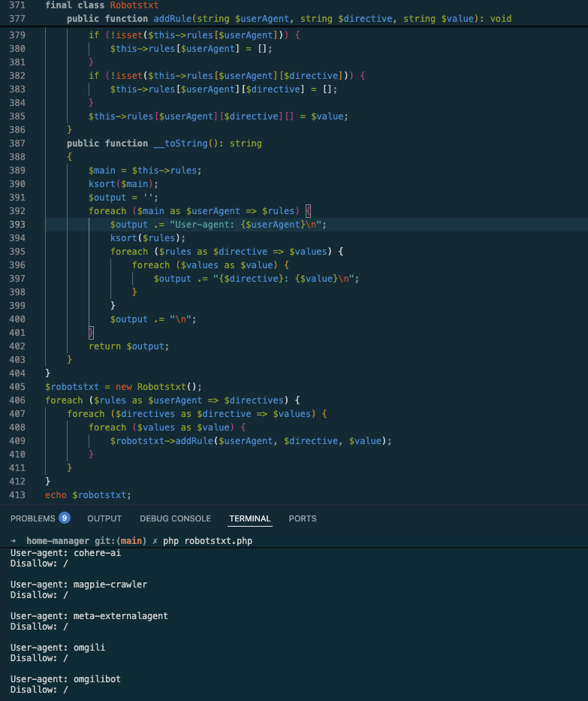
Task: Click the highlighted closing brace on line 401
Action: point(92,333)
